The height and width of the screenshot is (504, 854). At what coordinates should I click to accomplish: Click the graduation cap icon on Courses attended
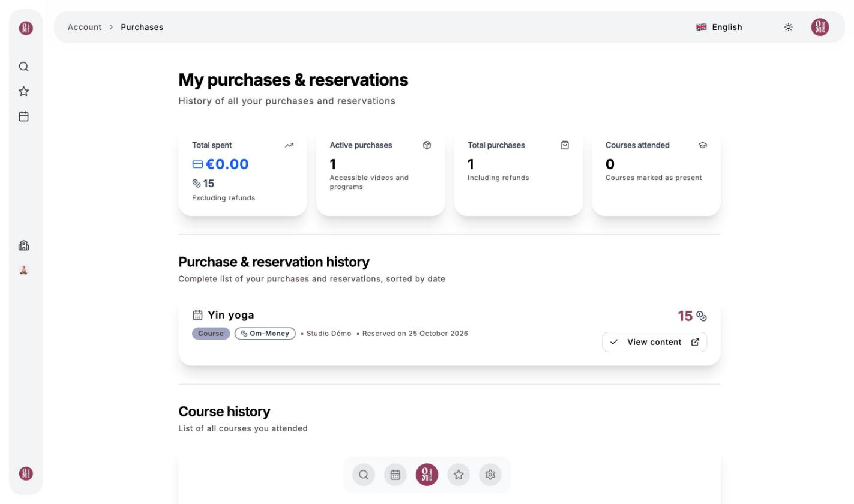703,145
